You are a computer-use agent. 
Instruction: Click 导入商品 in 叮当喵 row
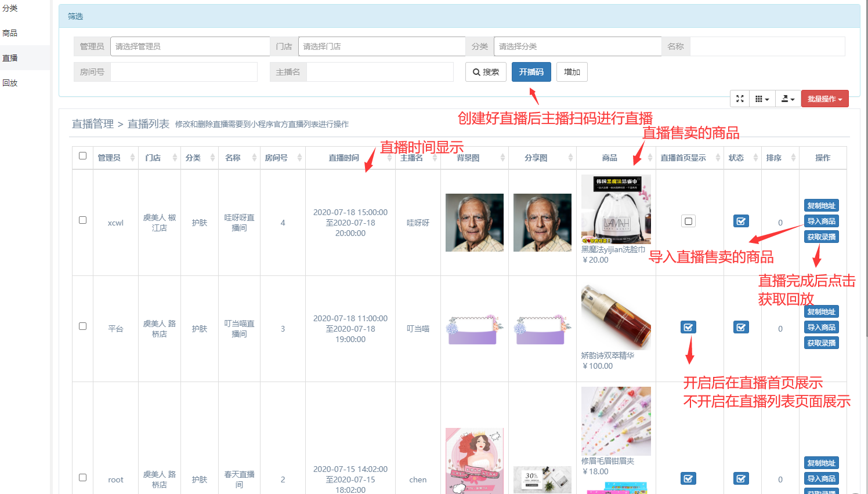[822, 327]
